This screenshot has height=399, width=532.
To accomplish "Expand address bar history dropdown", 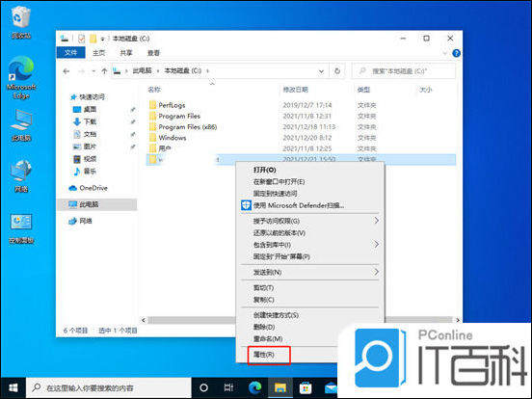I will (321, 71).
